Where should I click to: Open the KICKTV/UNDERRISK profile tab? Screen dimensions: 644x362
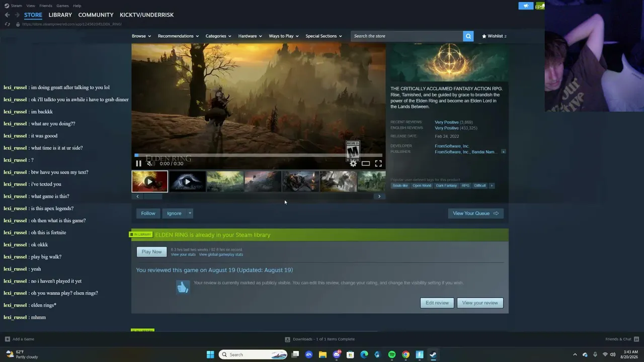[x=146, y=15]
